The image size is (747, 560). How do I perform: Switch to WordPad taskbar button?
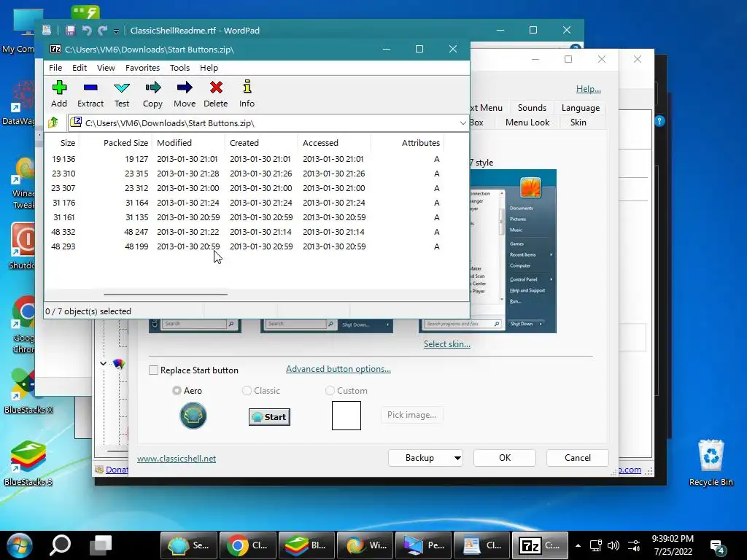click(481, 545)
